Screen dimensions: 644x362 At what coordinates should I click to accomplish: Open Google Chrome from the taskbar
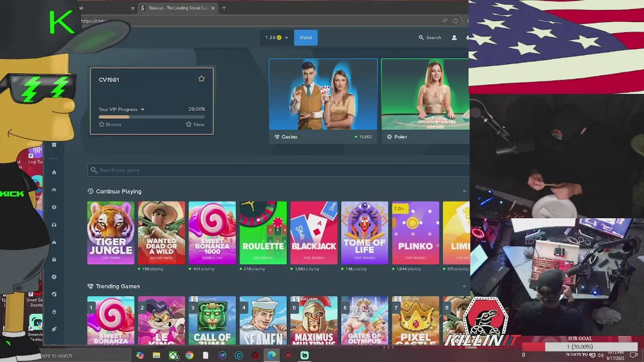tap(189, 355)
